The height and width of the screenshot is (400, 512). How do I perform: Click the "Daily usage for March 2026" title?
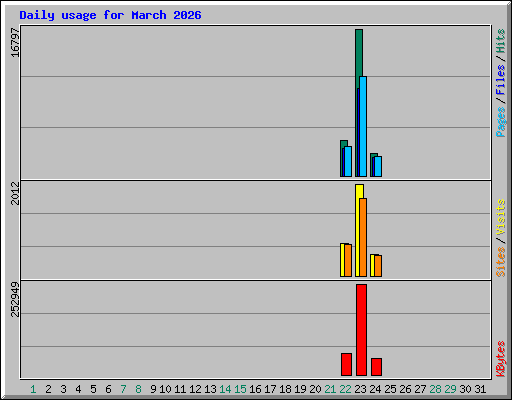pos(110,15)
